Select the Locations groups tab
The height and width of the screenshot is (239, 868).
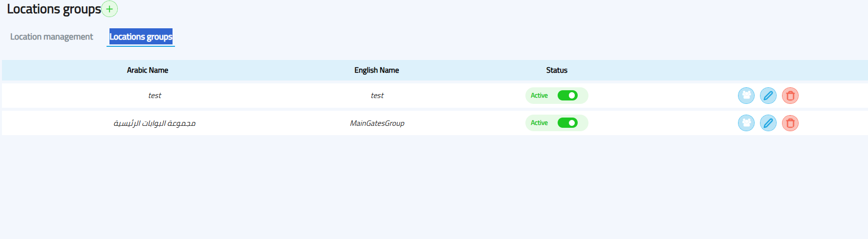[x=141, y=37]
